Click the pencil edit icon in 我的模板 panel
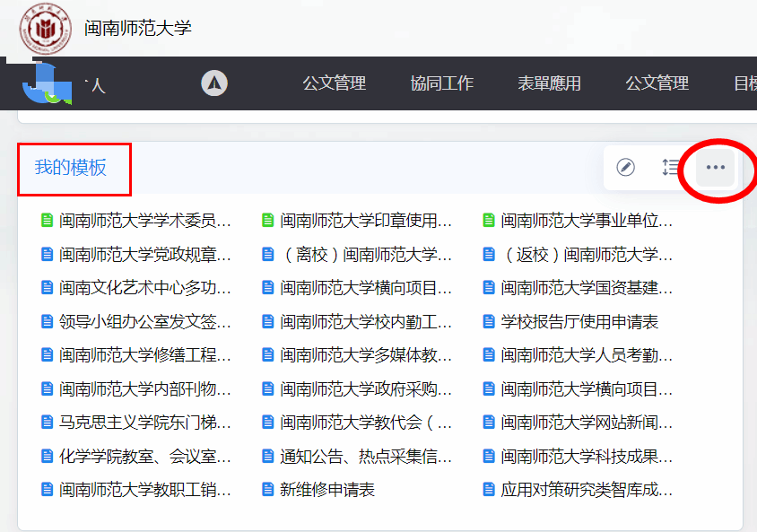This screenshot has width=757, height=532. tap(626, 168)
